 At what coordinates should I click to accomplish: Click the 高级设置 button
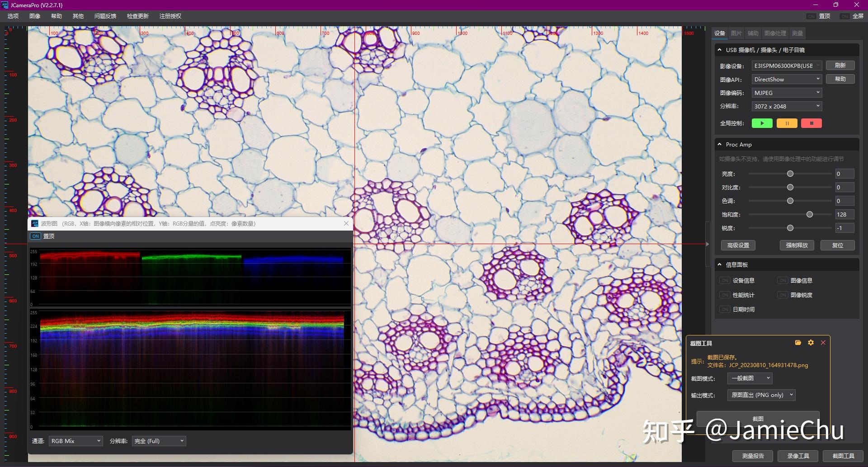(738, 245)
